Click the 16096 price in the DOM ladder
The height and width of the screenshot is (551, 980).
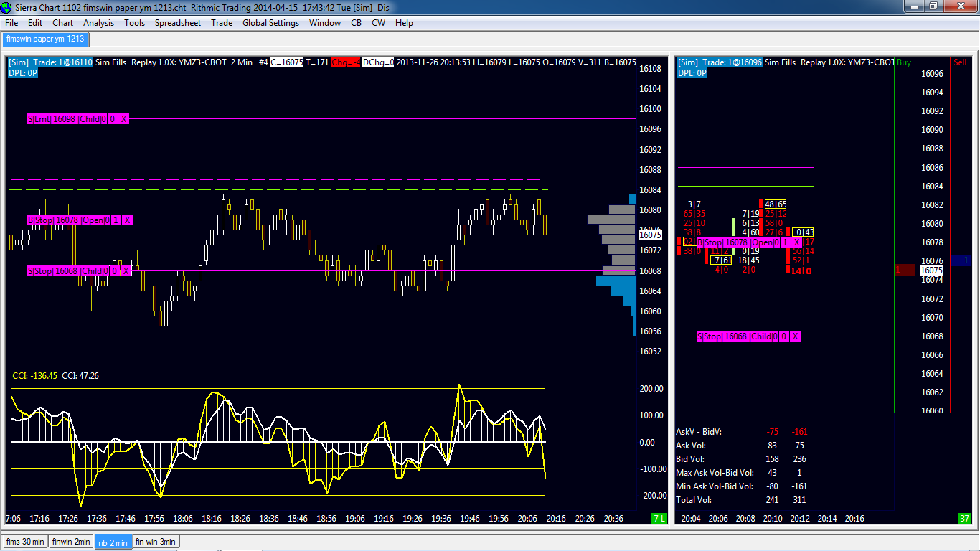(932, 74)
